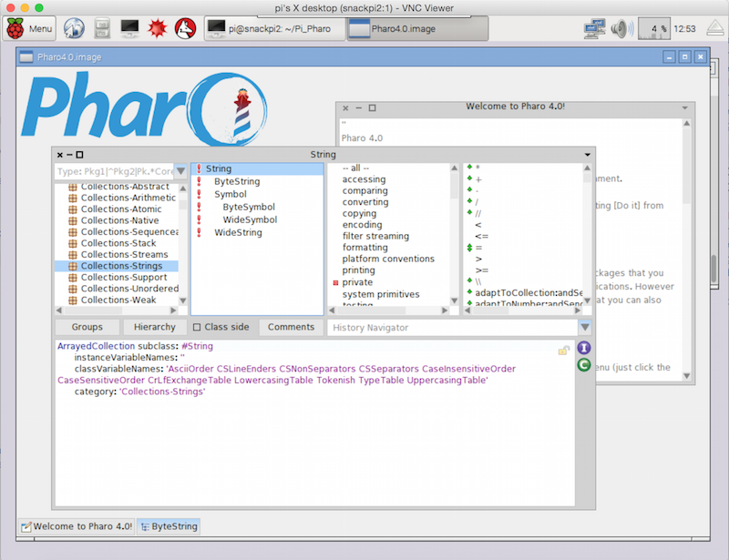This screenshot has width=729, height=560.
Task: Select the comparing protocol
Action: tap(364, 190)
